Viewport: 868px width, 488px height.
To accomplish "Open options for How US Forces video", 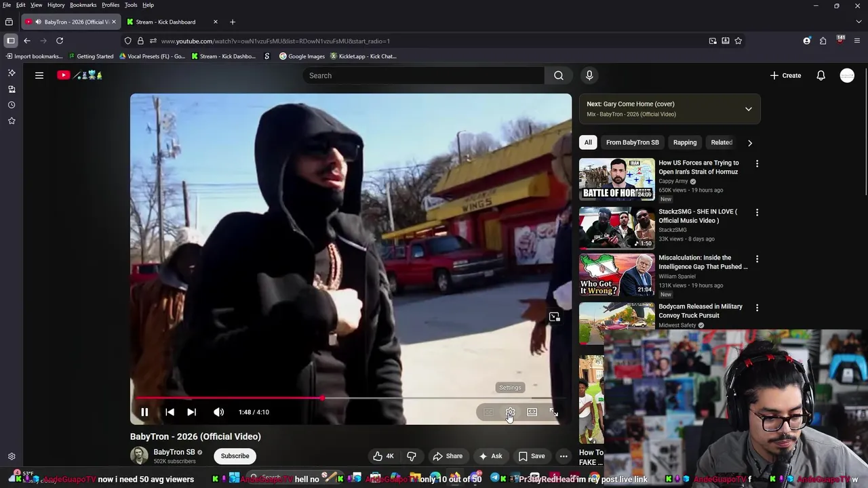I will [757, 163].
